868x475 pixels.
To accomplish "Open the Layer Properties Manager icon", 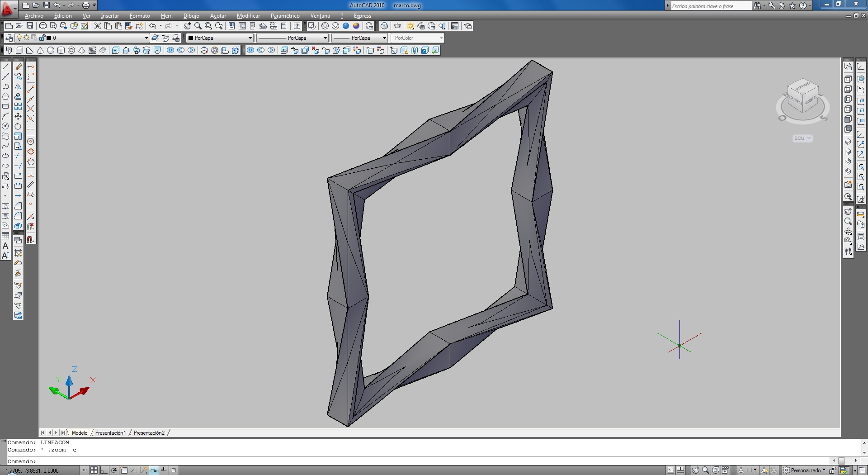I will [9, 38].
